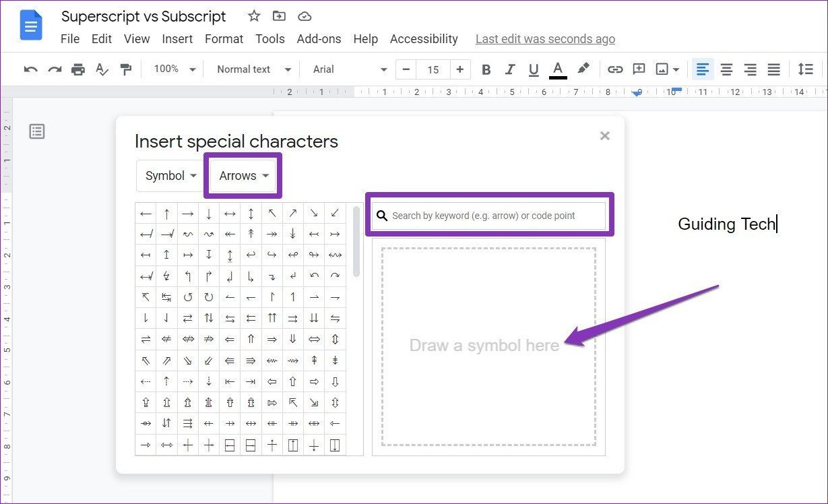Decrease the font size
This screenshot has height=504, width=828.
pos(406,69)
